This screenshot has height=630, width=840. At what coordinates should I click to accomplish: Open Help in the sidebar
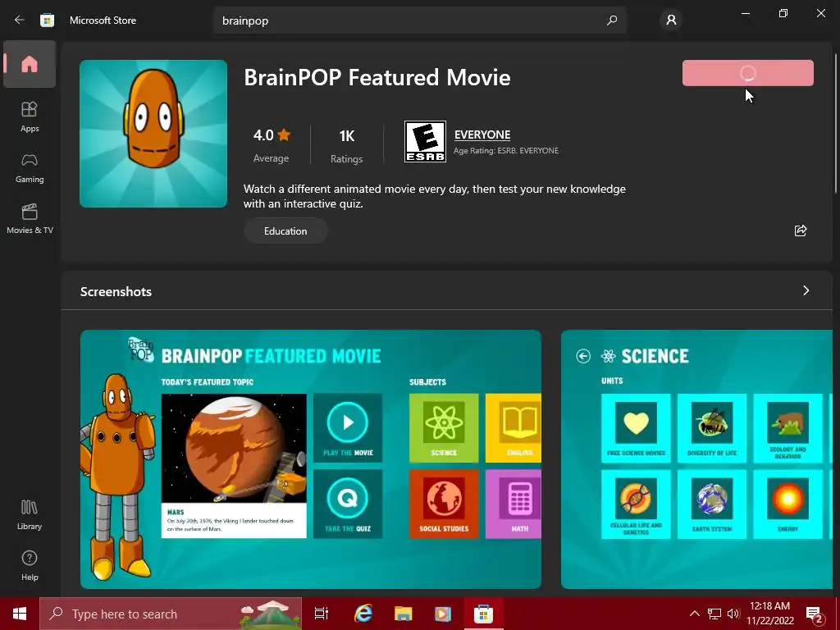click(x=30, y=565)
